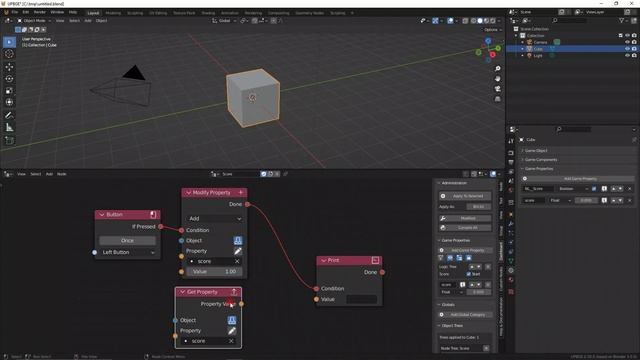Select the Transform tool in viewport toolbar

(9, 102)
